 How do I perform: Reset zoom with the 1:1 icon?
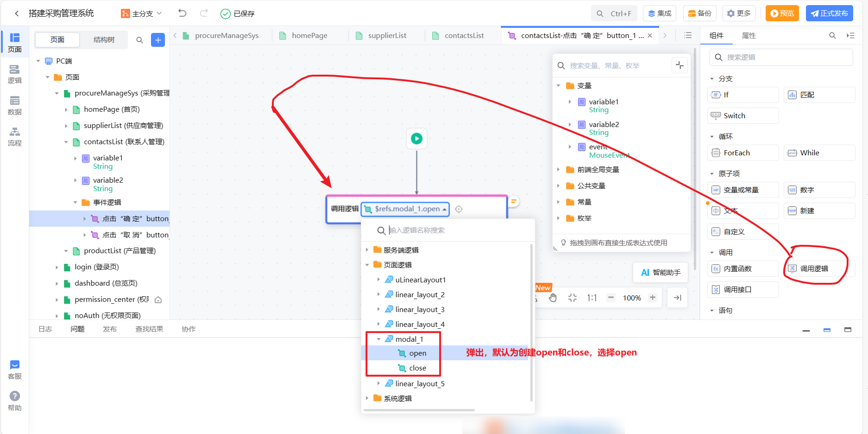(592, 298)
